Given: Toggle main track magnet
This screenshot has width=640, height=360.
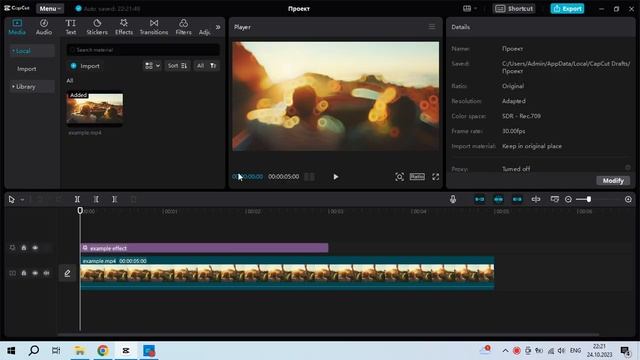Looking at the screenshot, I should tap(480, 199).
